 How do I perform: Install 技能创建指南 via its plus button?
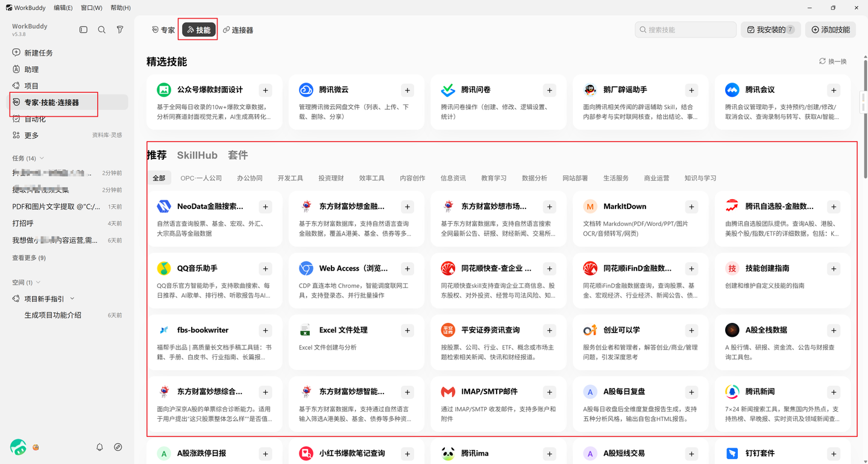pyautogui.click(x=834, y=269)
